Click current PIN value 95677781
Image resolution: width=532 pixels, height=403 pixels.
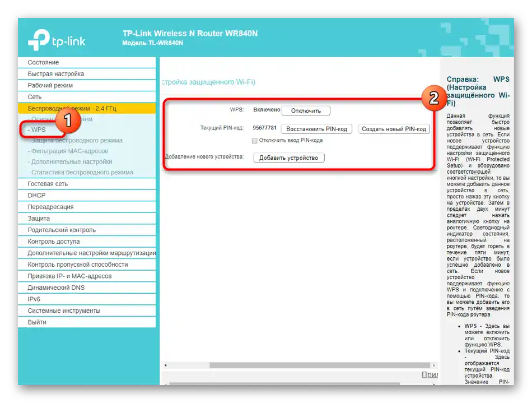(265, 128)
